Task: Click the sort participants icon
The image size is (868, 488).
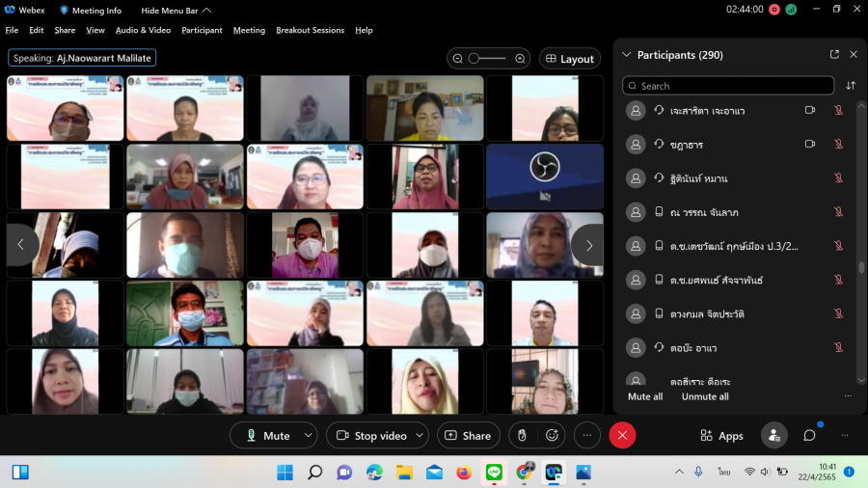Action: point(851,86)
